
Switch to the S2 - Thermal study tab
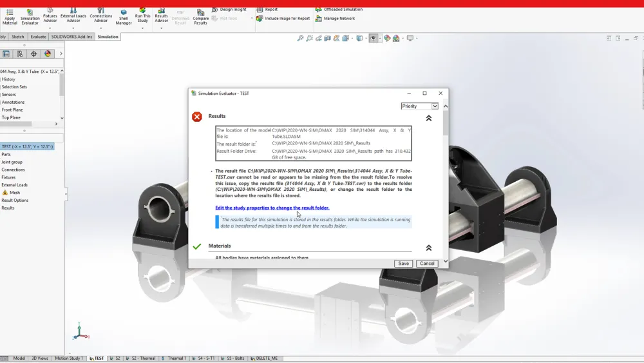tap(140, 358)
